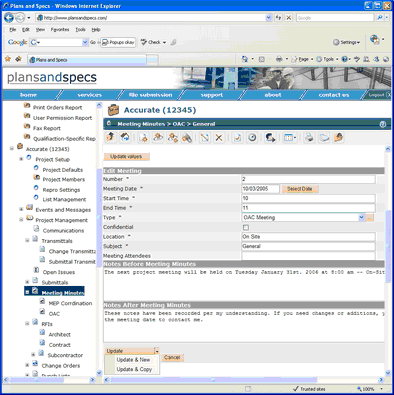Open the File menu

click(13, 30)
